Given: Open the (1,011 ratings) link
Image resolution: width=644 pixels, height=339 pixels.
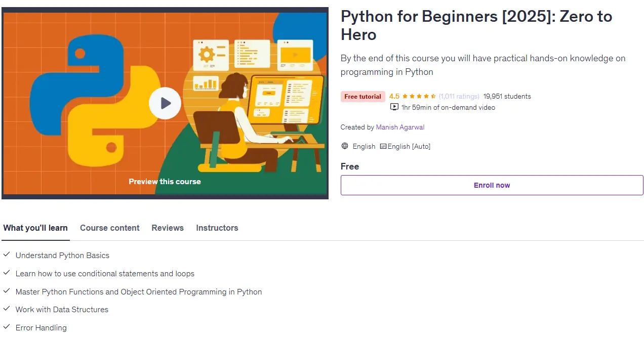Looking at the screenshot, I should coord(459,96).
